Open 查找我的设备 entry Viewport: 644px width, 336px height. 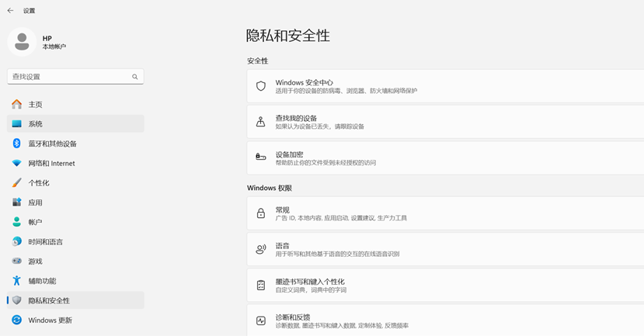click(x=445, y=121)
